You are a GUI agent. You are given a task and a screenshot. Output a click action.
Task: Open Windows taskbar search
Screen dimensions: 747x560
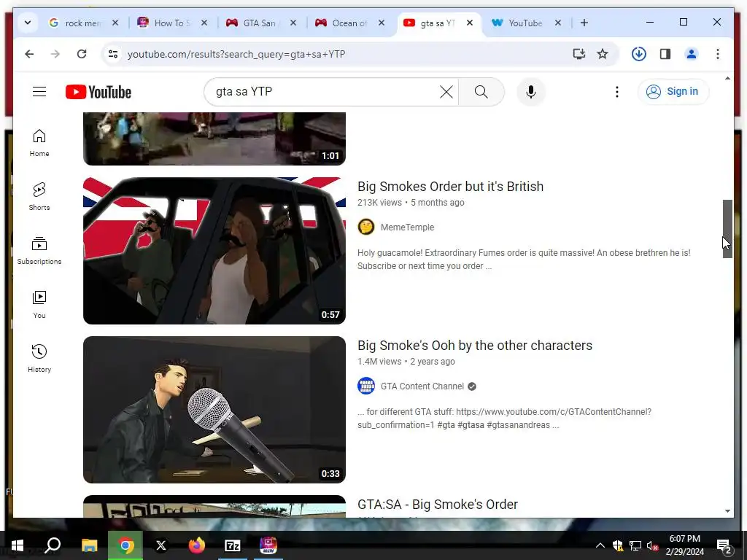[53, 545]
